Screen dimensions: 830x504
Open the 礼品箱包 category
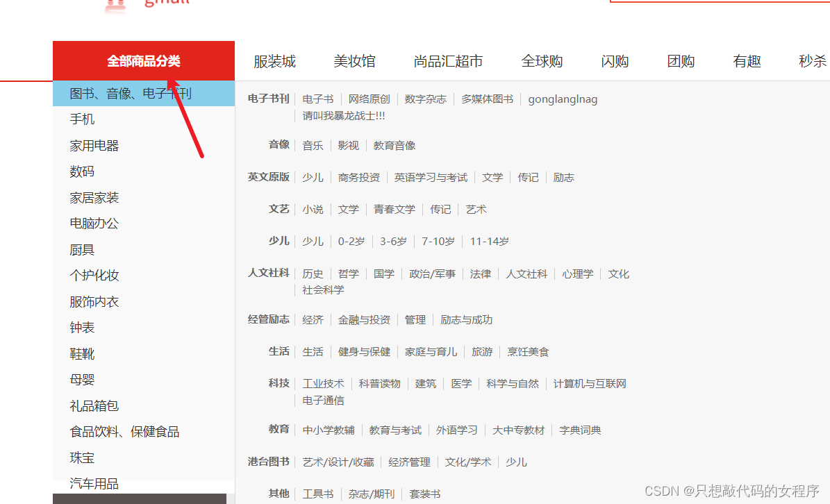[94, 406]
